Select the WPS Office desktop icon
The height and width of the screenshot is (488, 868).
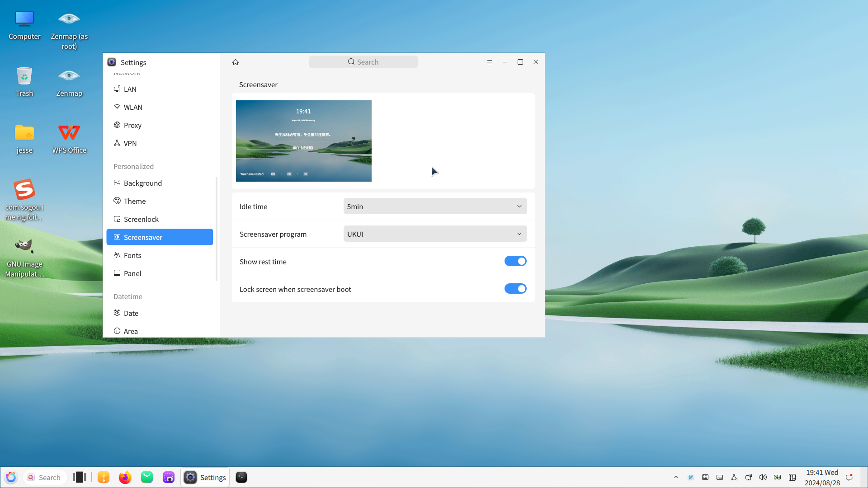click(69, 139)
